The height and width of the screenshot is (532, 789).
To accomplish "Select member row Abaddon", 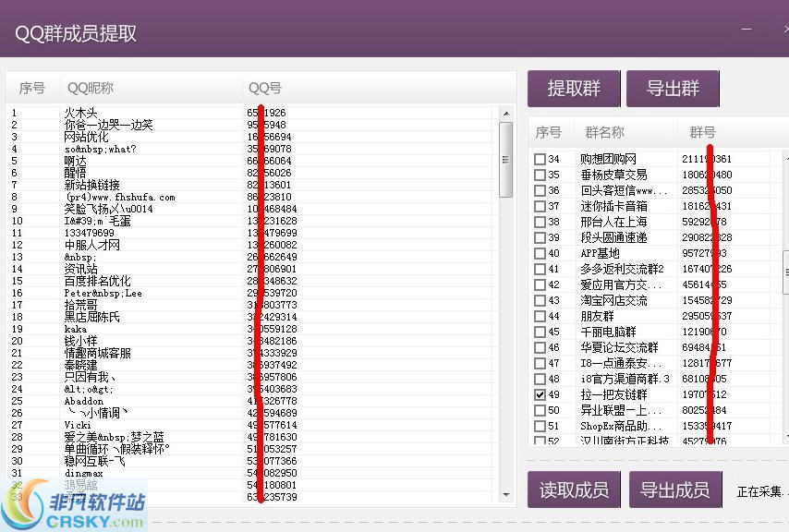I will (x=250, y=401).
